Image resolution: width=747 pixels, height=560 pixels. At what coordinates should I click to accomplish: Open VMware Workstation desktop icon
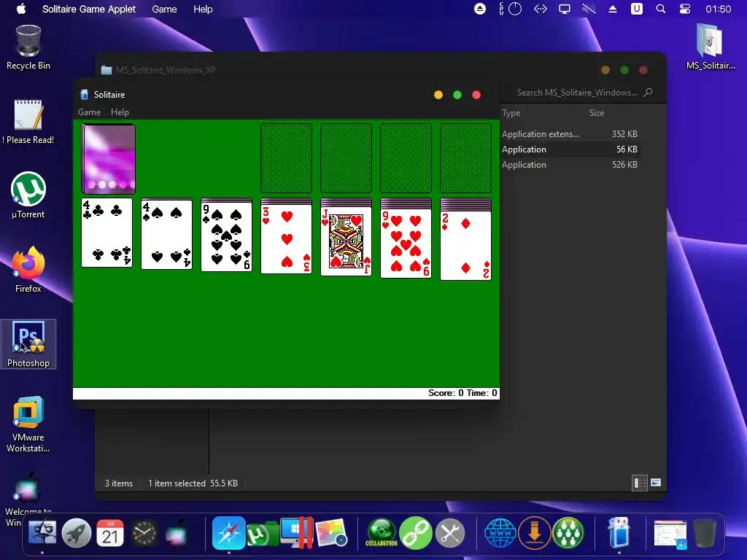[x=28, y=424]
